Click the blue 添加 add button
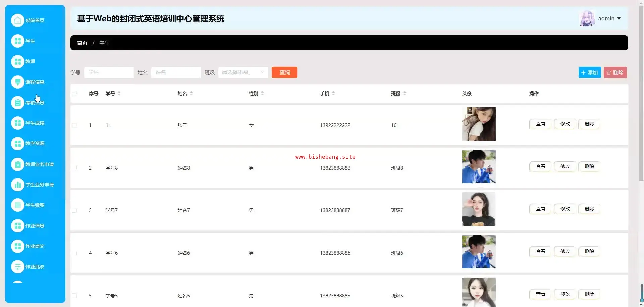 [x=589, y=72]
